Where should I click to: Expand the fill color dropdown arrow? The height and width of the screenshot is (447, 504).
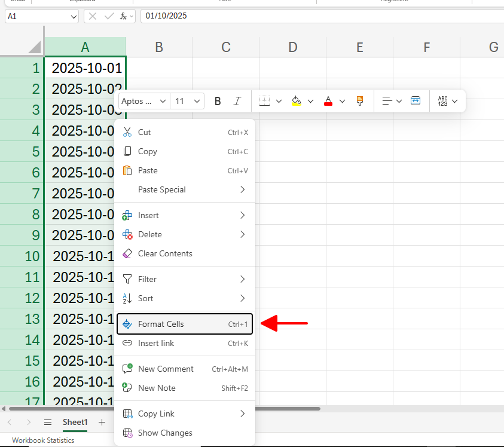click(x=310, y=102)
